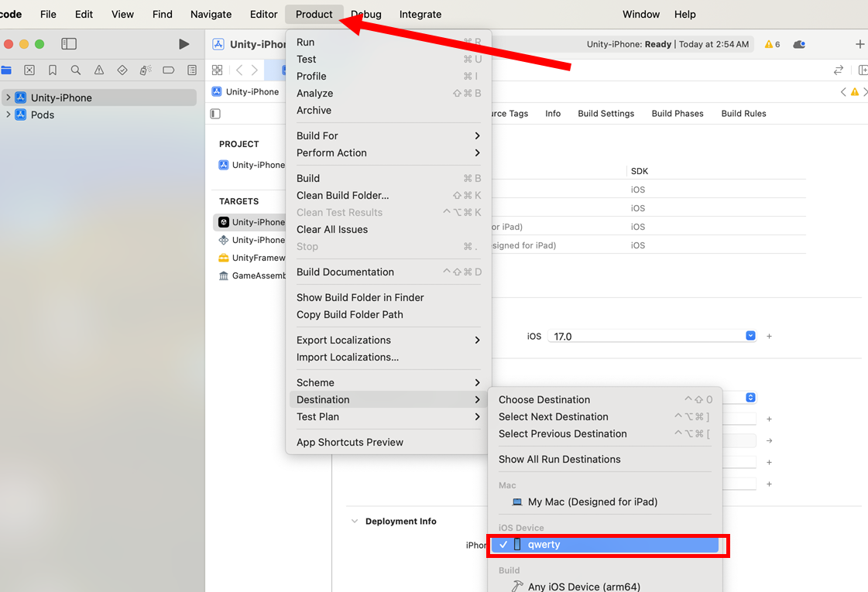The width and height of the screenshot is (868, 592).
Task: Open the Test Plan submenu
Action: pyautogui.click(x=387, y=416)
